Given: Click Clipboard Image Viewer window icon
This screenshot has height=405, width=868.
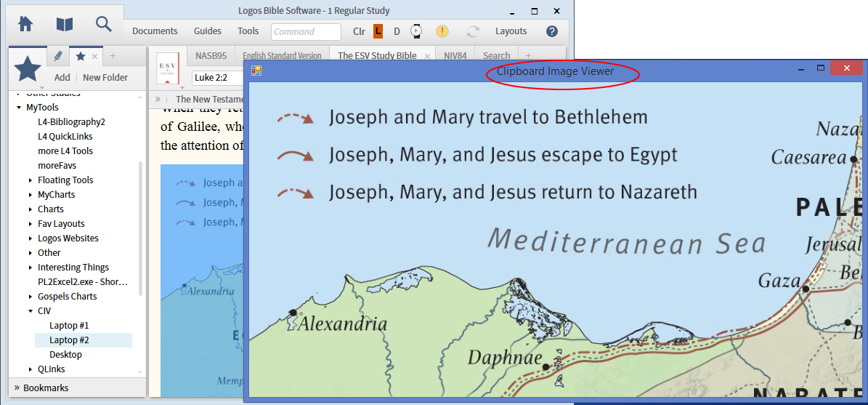Looking at the screenshot, I should pyautogui.click(x=256, y=71).
